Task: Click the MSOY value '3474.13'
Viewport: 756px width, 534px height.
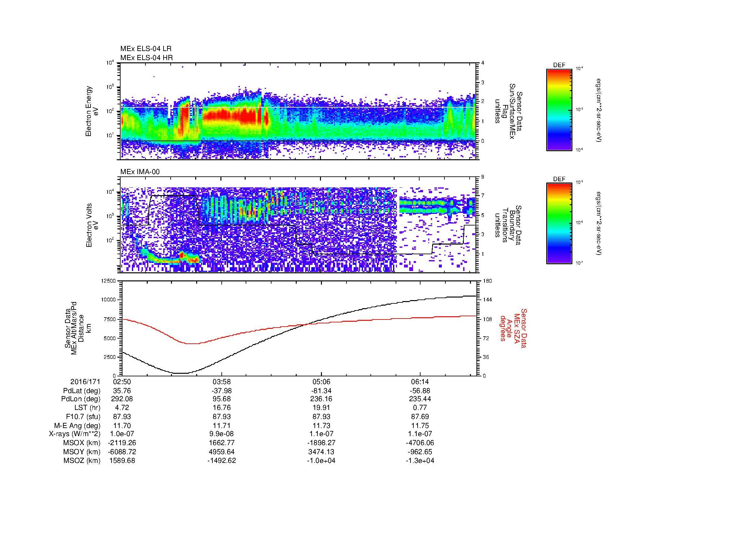Action: (321, 452)
